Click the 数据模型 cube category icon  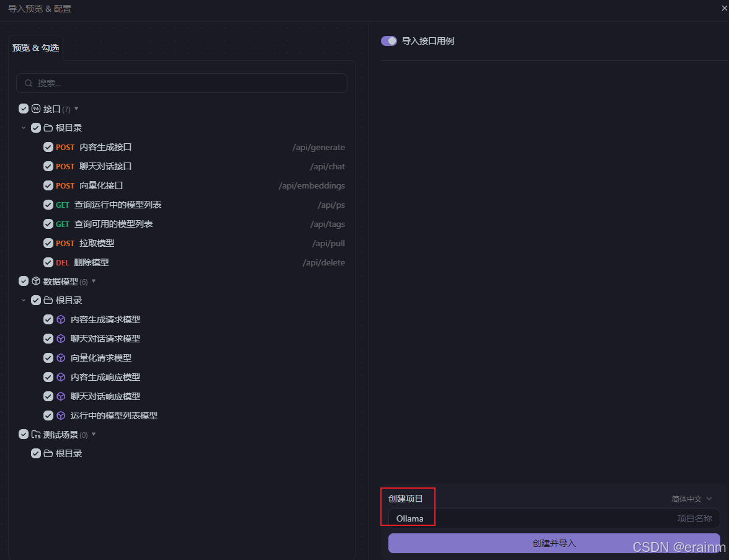pyautogui.click(x=36, y=281)
